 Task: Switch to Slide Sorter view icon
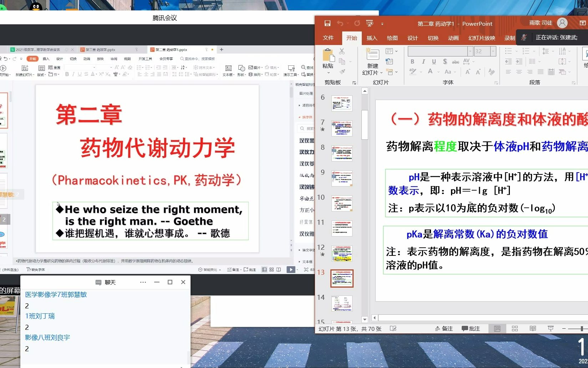point(515,329)
